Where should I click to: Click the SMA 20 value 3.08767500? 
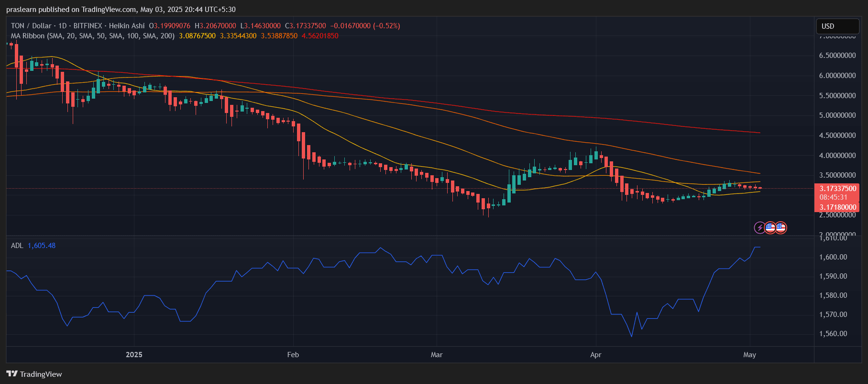pyautogui.click(x=197, y=36)
